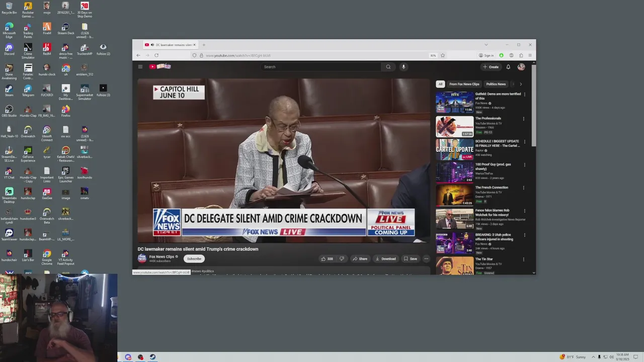Switch to DC lawmaker browser tab
644x362 pixels.
click(170, 45)
